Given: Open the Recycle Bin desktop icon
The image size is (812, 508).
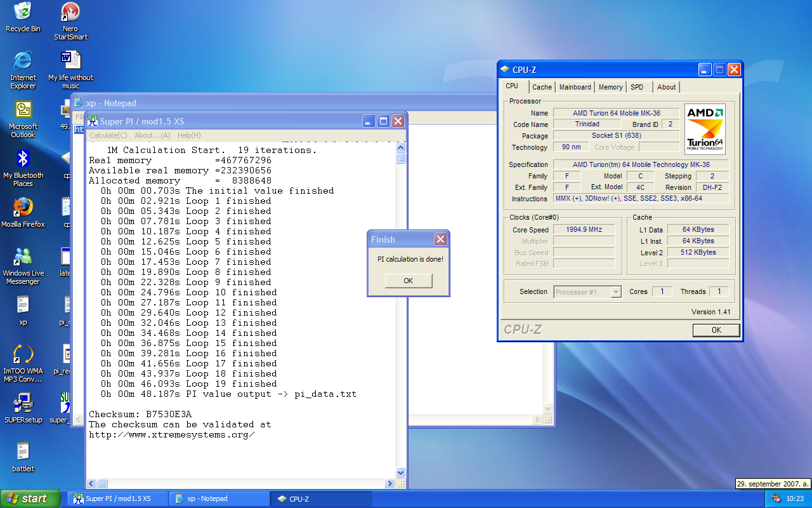Looking at the screenshot, I should (x=23, y=17).
